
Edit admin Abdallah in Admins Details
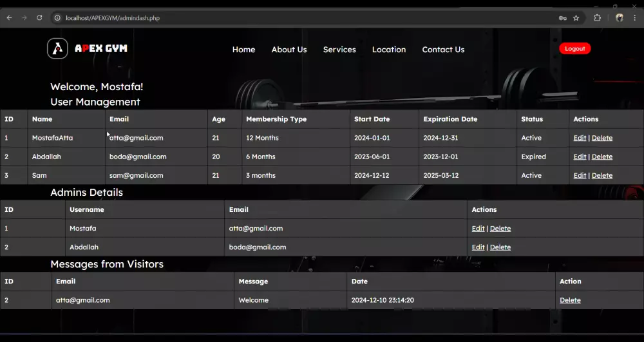478,247
